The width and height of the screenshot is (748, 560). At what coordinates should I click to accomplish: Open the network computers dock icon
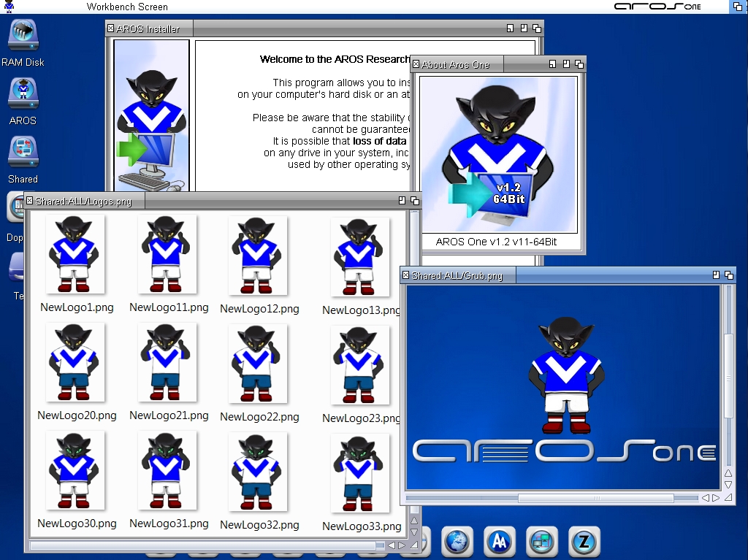click(x=542, y=542)
